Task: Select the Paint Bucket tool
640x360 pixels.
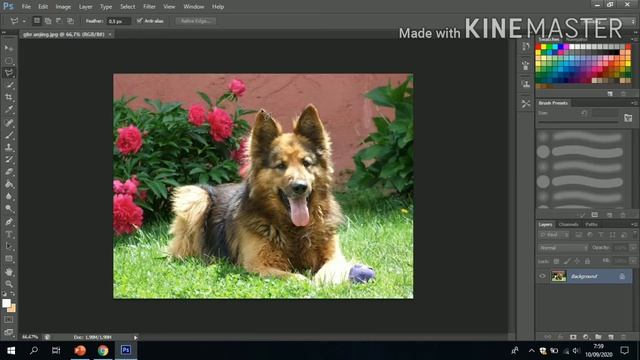Action: (9, 184)
